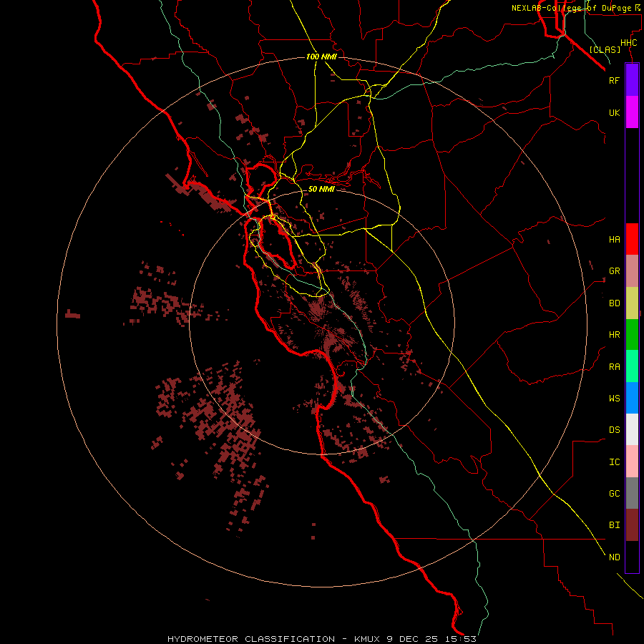
Task: Click the WS blue legend swatch
Action: pyautogui.click(x=632, y=398)
